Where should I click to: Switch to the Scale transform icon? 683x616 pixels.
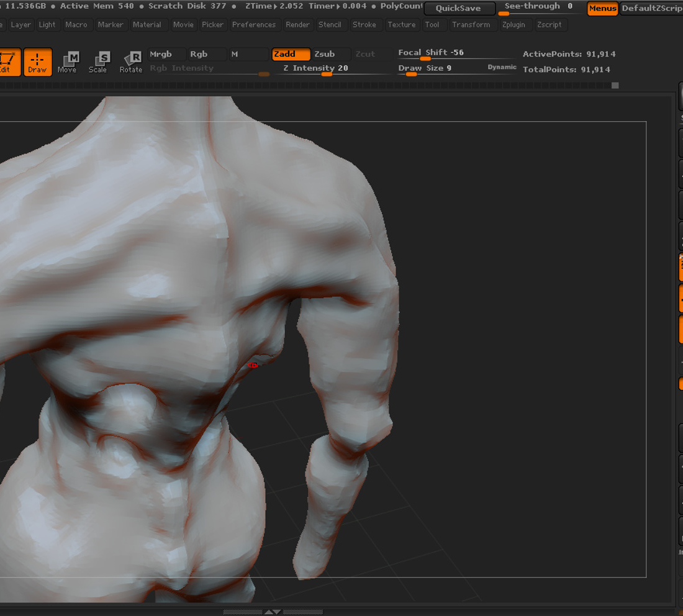[98, 62]
